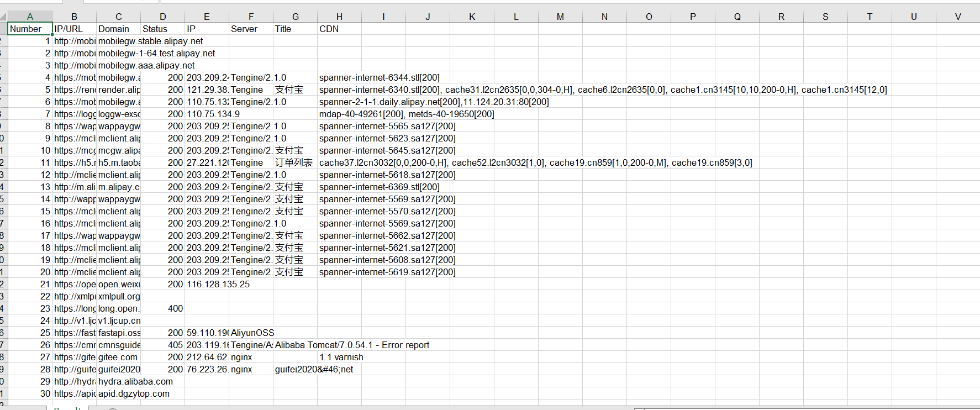980x410 pixels.
Task: Select the mobilegw-1-64.test.alipay.net domain cell
Action: point(156,53)
